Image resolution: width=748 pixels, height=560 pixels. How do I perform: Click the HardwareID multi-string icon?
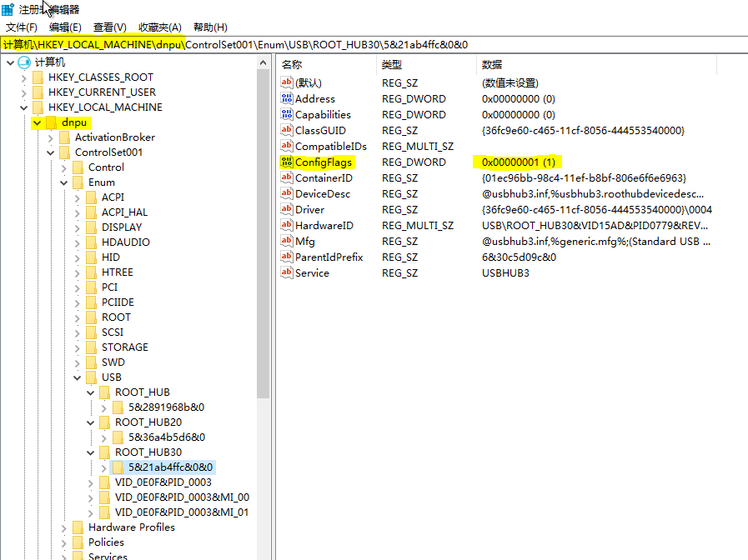pos(287,226)
